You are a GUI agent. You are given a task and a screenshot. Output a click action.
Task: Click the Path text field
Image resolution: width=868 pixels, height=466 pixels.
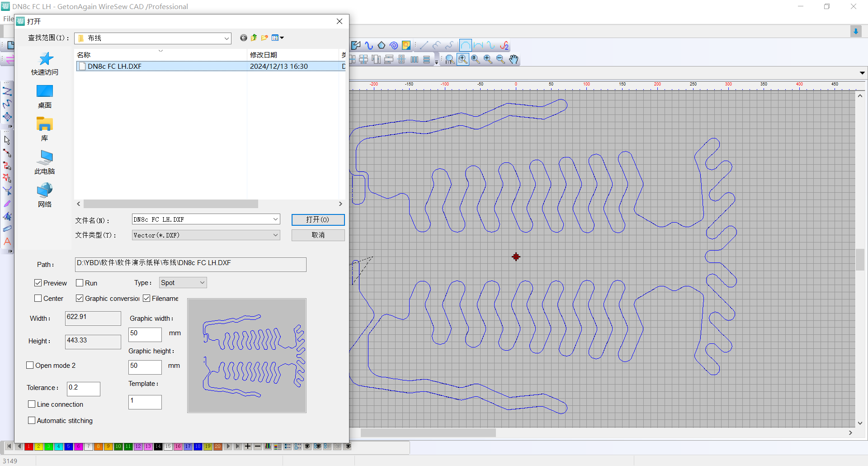pos(191,265)
